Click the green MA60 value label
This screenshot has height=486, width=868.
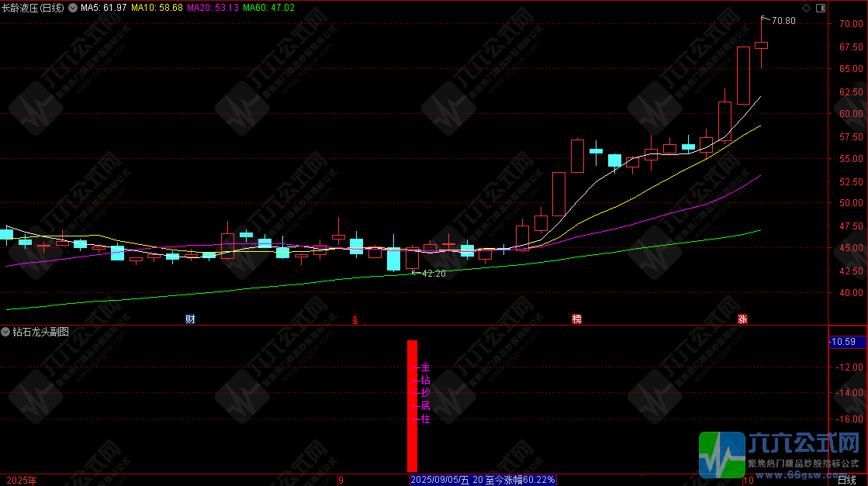pos(268,8)
